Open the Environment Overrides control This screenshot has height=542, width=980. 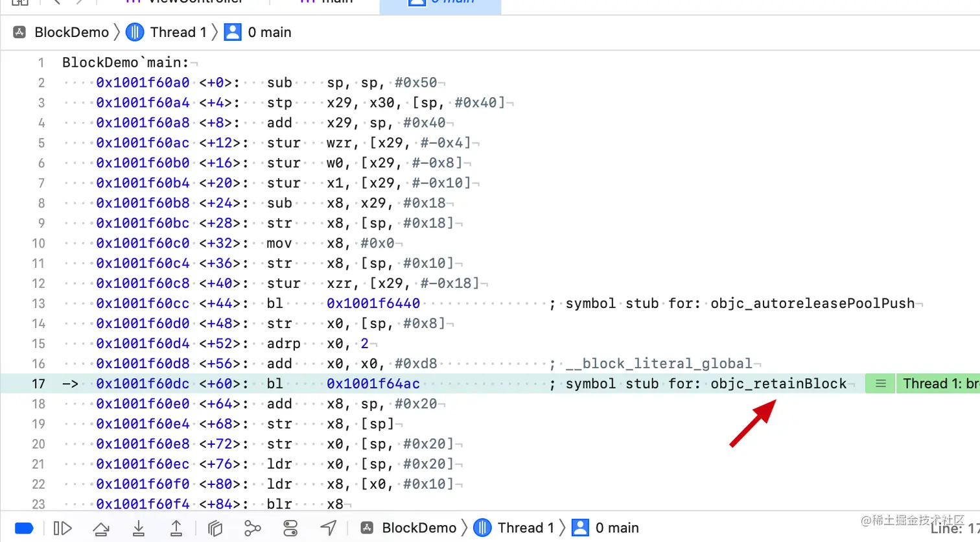290,528
